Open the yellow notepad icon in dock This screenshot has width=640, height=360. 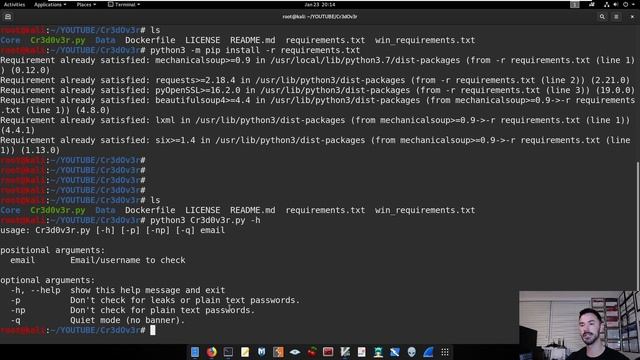(245, 352)
